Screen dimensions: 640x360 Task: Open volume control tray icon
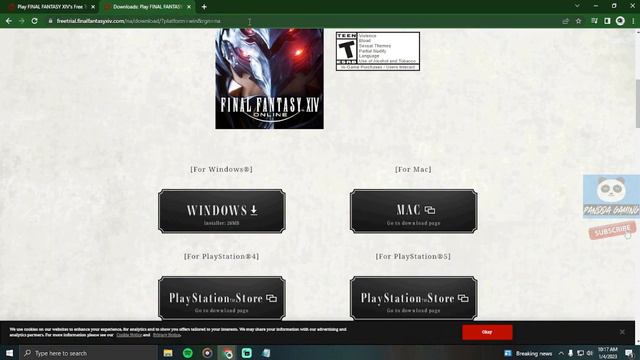coord(589,353)
